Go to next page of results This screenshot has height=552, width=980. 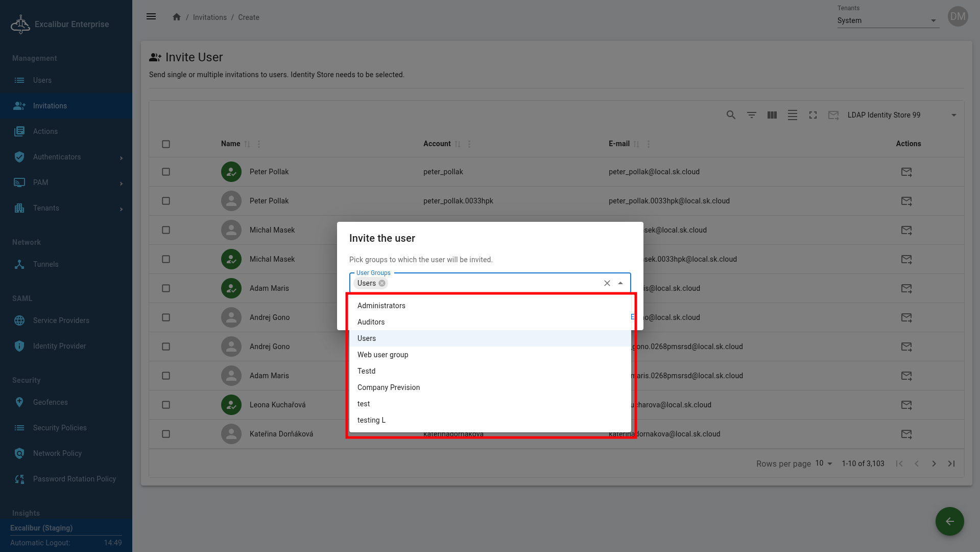pos(934,464)
